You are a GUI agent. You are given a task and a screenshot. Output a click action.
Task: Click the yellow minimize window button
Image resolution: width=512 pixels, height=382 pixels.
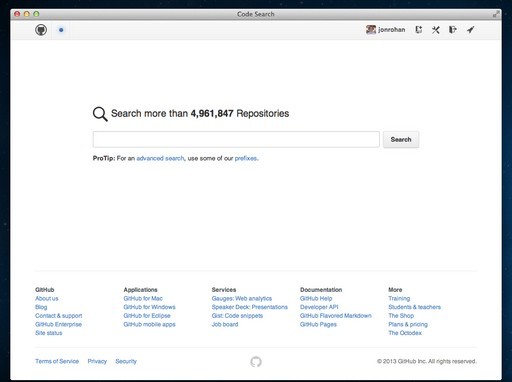pos(27,14)
